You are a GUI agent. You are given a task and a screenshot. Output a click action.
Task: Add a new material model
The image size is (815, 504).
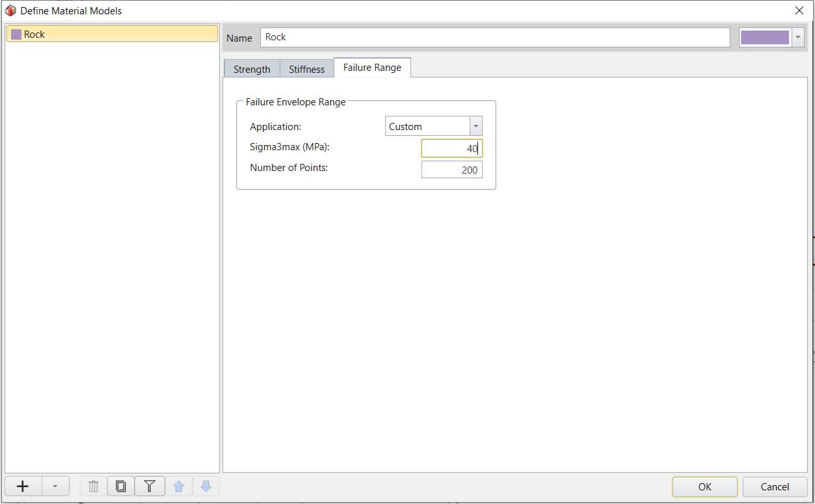click(x=22, y=486)
